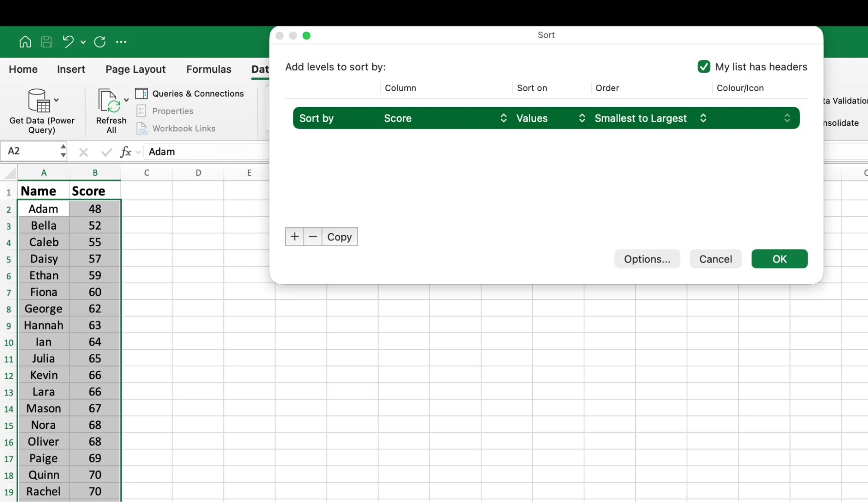The height and width of the screenshot is (502, 868).
Task: Click the Copy level button
Action: (340, 236)
